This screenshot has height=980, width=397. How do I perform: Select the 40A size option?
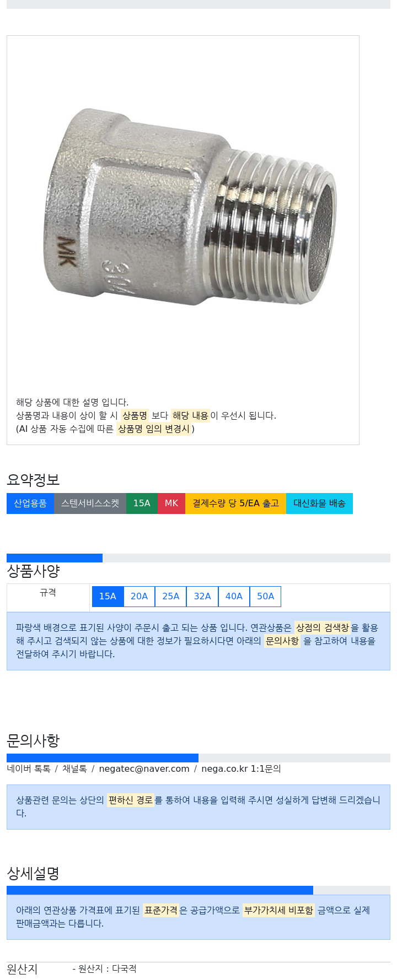234,596
